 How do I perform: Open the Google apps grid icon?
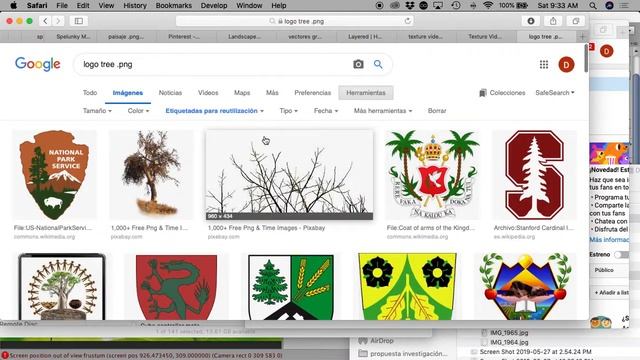click(x=544, y=64)
